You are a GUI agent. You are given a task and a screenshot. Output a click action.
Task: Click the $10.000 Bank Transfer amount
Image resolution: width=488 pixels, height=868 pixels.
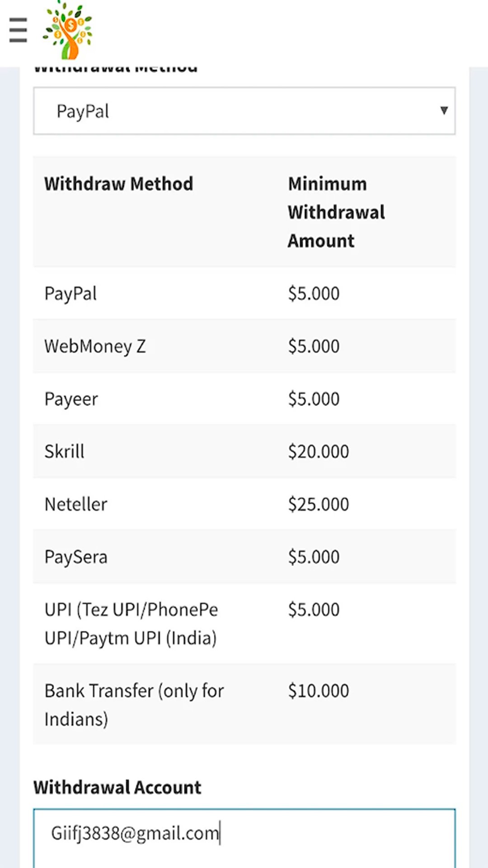coord(319,691)
